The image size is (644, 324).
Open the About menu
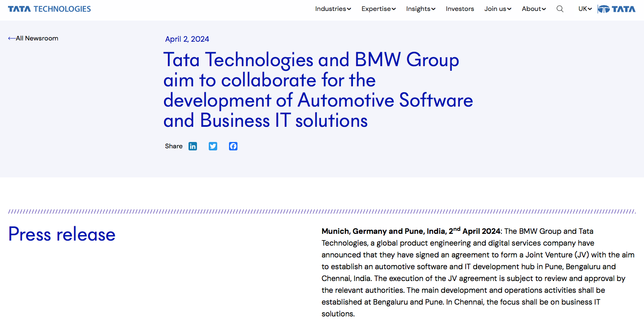(534, 9)
